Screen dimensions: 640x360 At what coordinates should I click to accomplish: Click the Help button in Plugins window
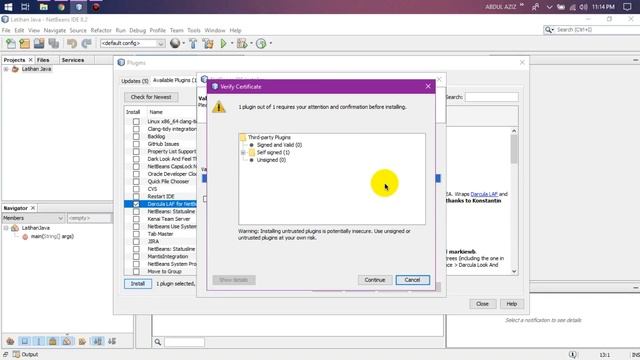(511, 304)
